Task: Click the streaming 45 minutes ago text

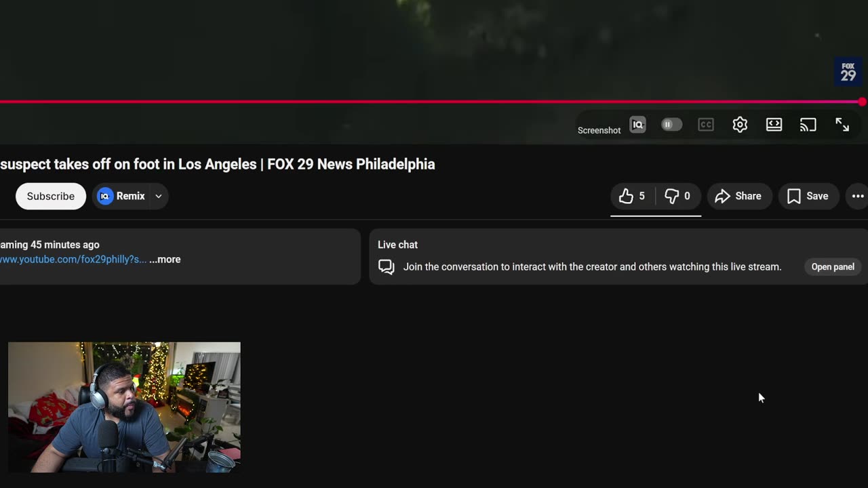Action: [50, 245]
